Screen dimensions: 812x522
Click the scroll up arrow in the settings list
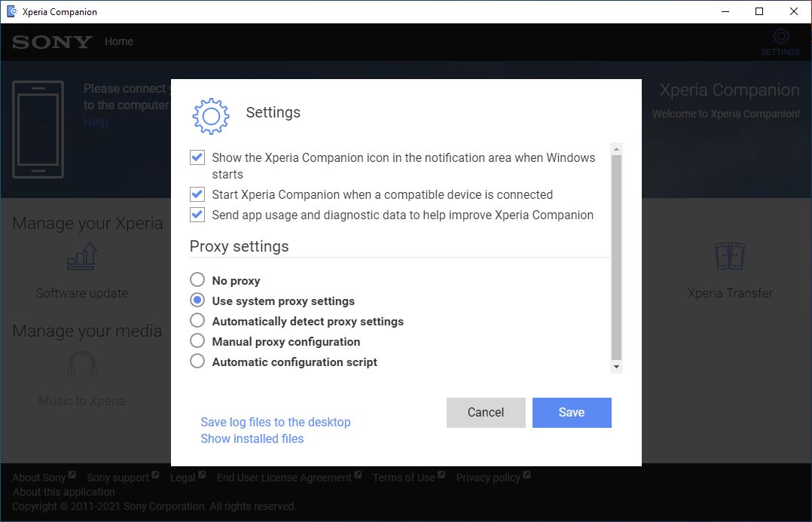[616, 149]
